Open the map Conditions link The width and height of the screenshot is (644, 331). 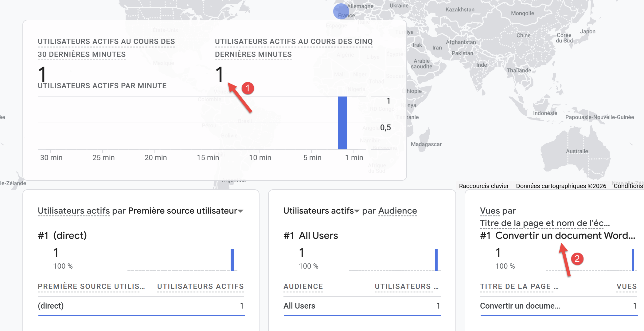coord(628,186)
